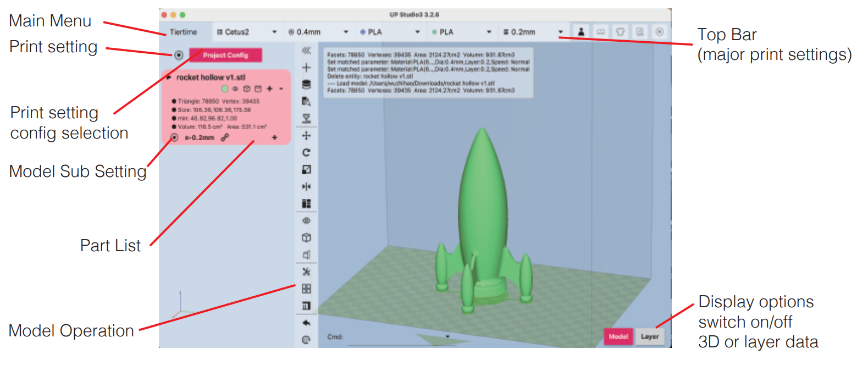Select the Rotate tool in the vertical toolbar
This screenshot has height=371, width=868.
tap(306, 153)
